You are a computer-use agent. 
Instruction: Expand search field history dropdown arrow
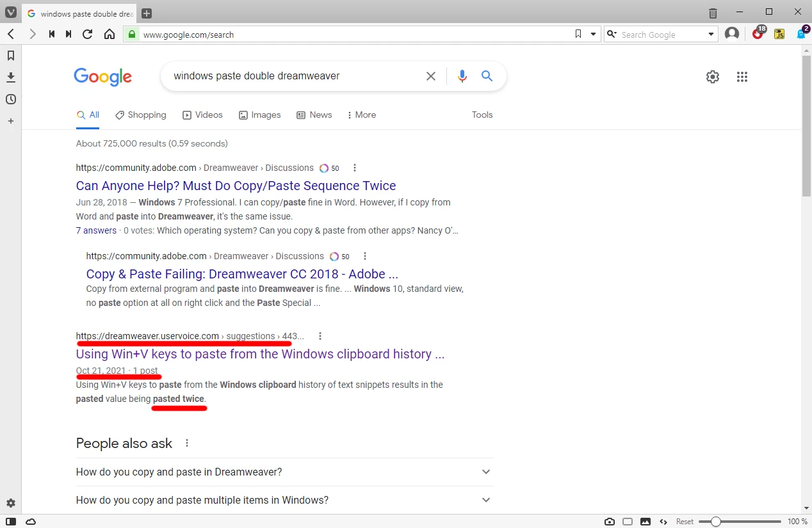tap(711, 34)
